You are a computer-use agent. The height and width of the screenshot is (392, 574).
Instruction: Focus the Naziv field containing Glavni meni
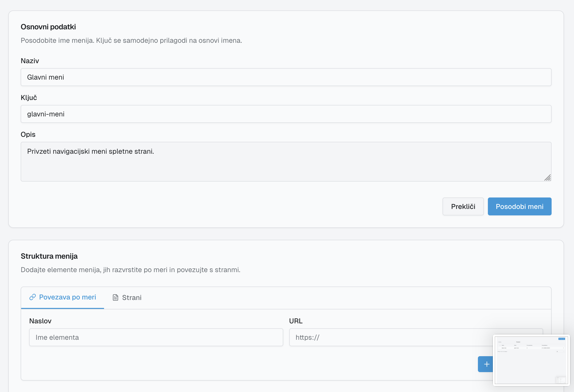click(x=286, y=77)
